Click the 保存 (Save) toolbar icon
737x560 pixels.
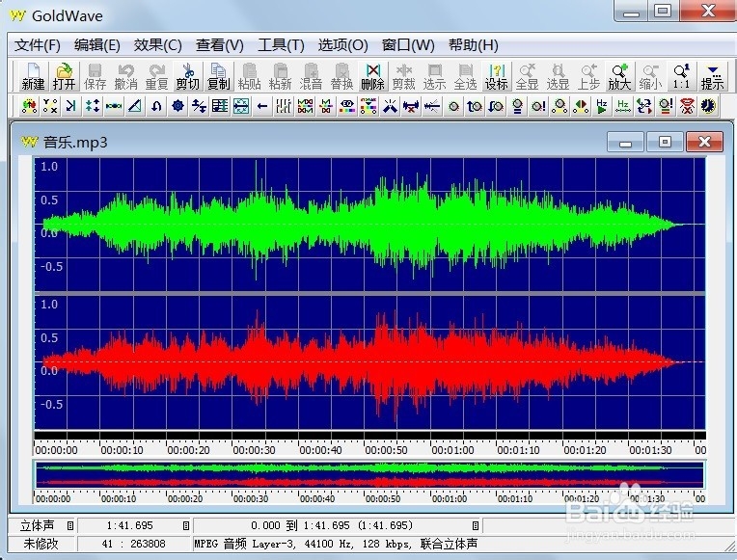click(95, 76)
